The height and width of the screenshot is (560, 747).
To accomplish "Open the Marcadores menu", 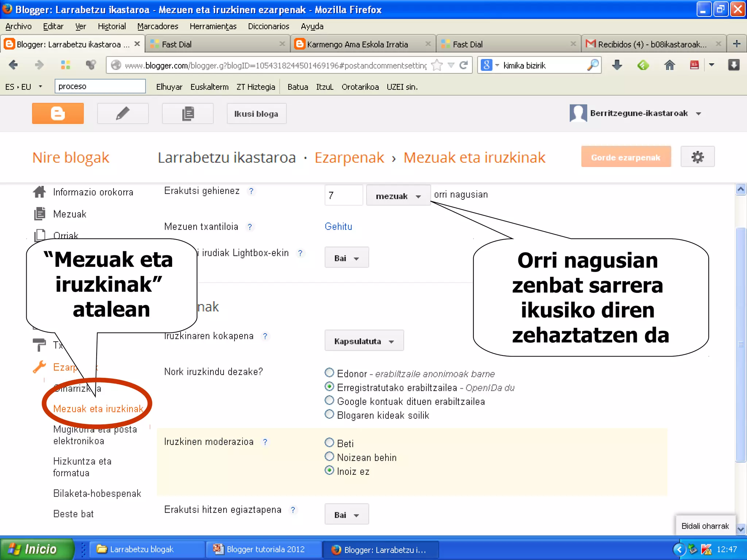I will point(158,26).
